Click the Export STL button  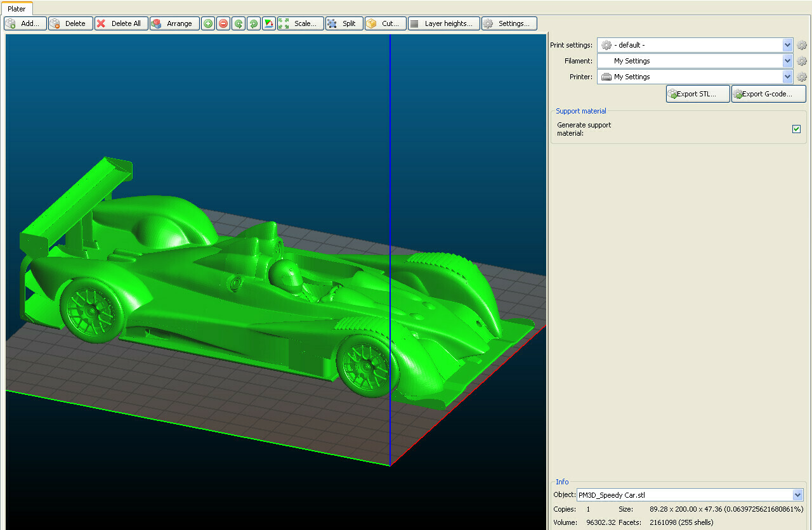point(697,93)
